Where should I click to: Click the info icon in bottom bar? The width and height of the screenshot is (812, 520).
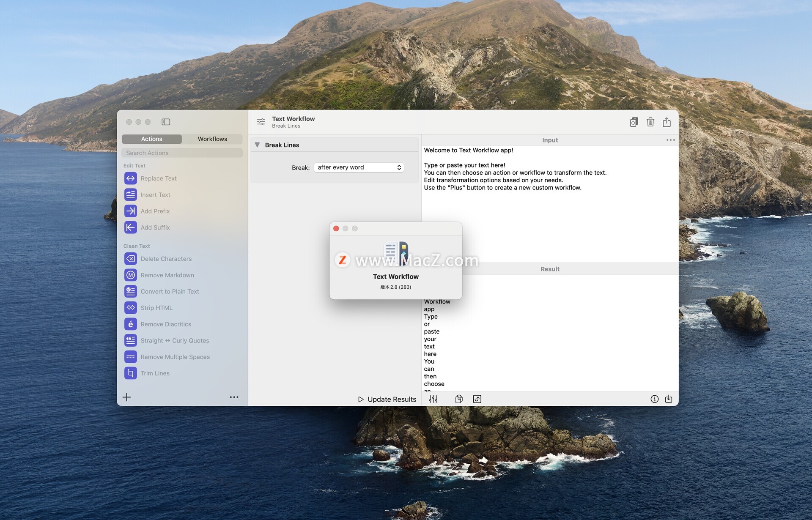coord(655,399)
